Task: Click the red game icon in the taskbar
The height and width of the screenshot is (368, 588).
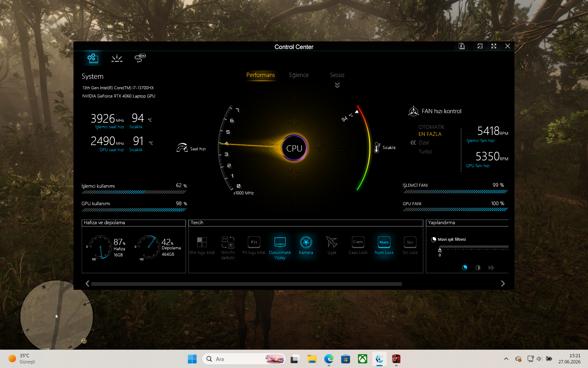Action: click(396, 359)
